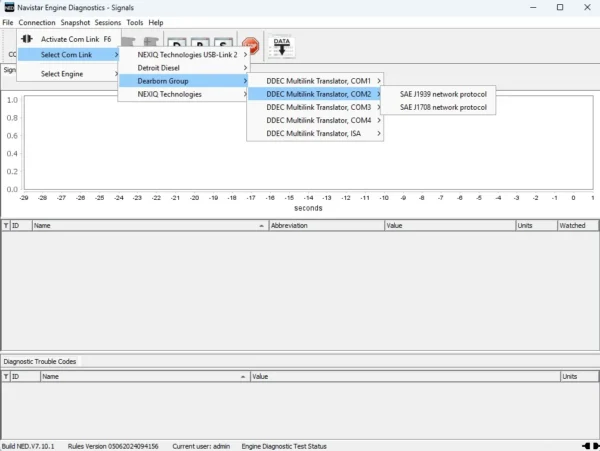Expand the Select Com Link submenu

(x=69, y=55)
